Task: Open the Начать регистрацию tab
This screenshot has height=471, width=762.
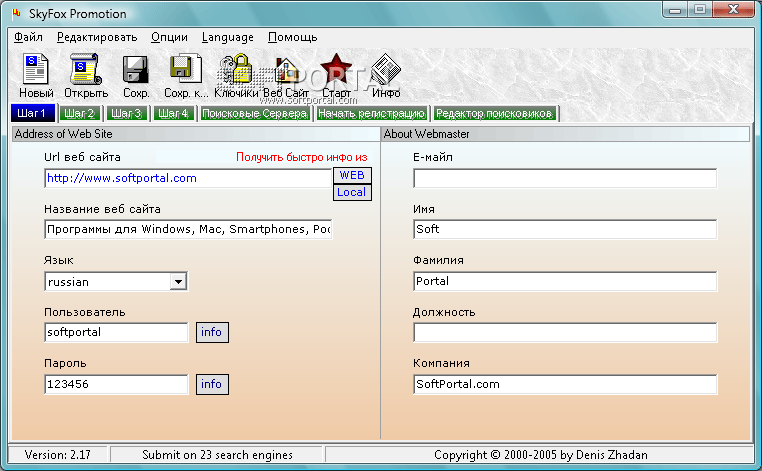Action: 372,114
